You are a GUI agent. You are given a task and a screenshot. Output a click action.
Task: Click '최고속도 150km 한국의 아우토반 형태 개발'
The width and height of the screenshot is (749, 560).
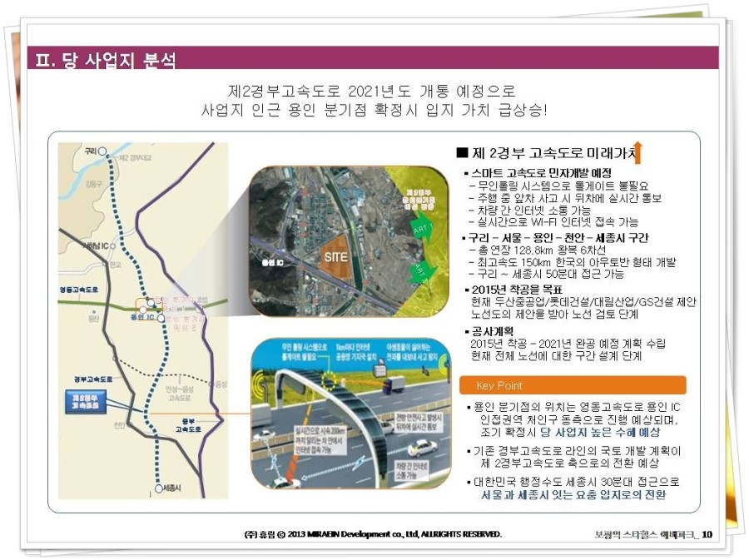577,261
